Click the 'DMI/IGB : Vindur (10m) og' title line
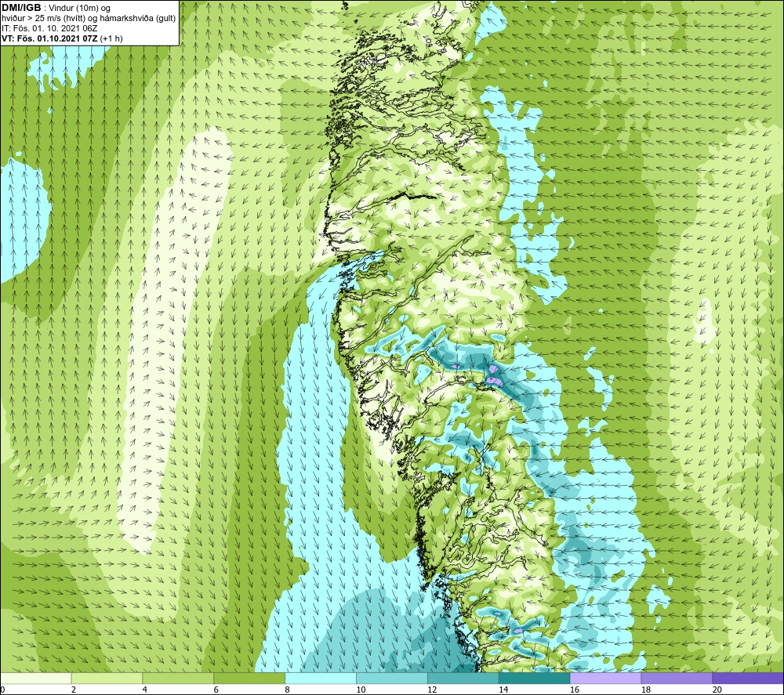784x695 pixels. 56,8
